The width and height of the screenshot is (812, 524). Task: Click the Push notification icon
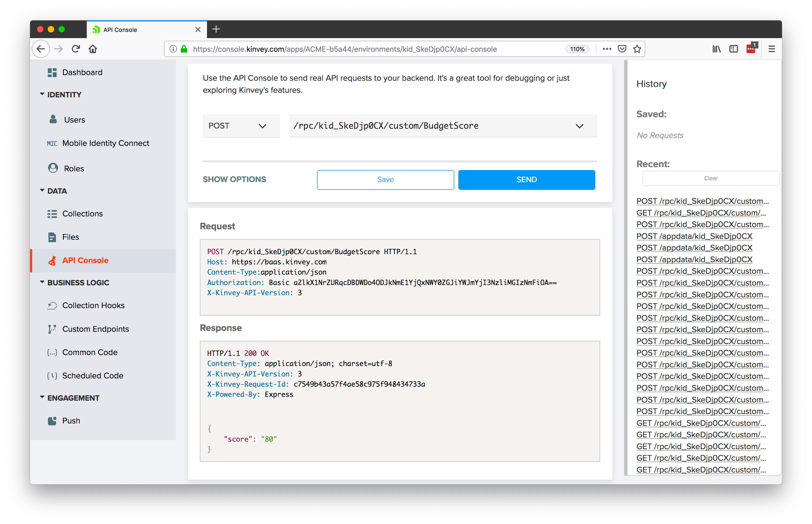pos(52,421)
